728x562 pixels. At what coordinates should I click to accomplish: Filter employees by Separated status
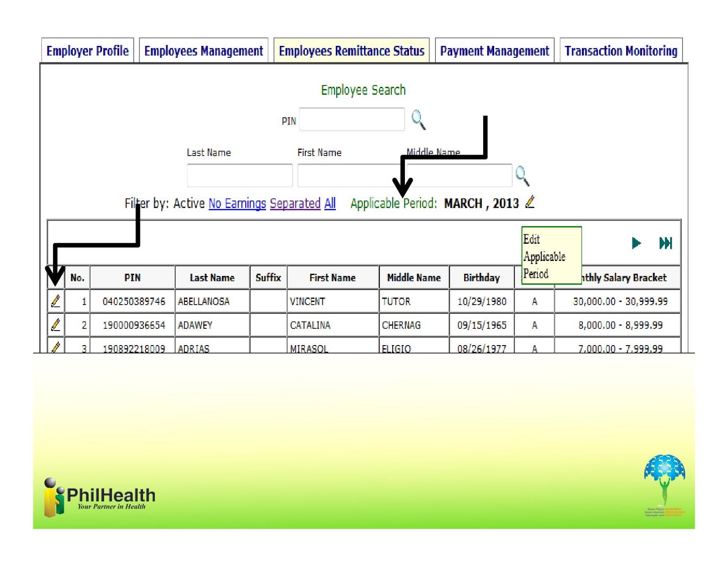295,203
